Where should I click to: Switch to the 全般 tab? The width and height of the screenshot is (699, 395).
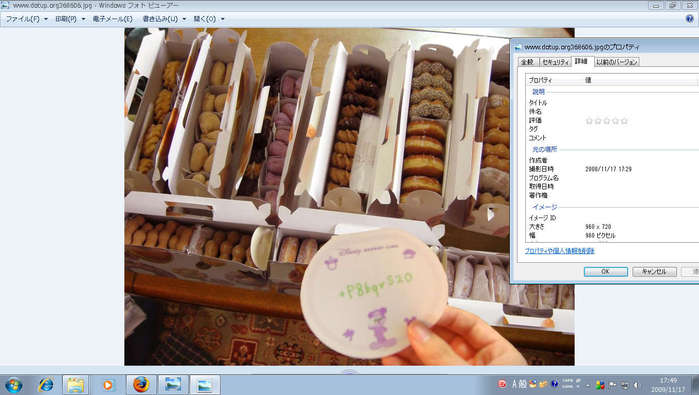pos(527,62)
